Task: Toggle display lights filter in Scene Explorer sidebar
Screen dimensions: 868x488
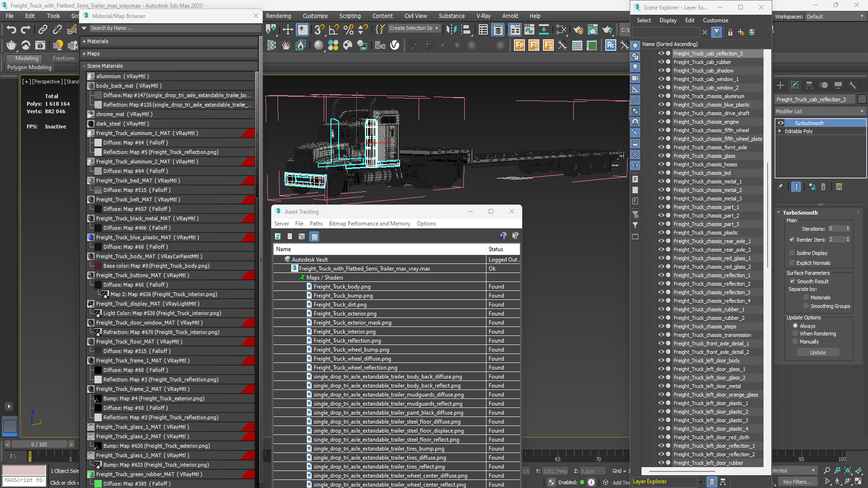Action: tap(635, 67)
